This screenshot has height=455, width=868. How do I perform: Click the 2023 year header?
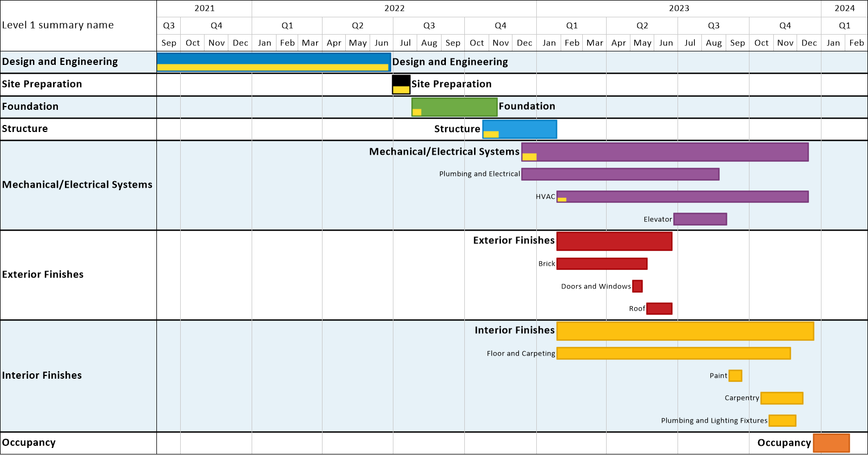679,8
